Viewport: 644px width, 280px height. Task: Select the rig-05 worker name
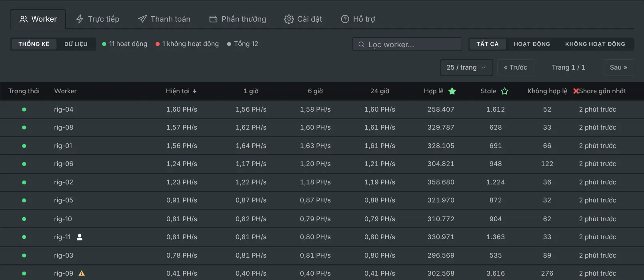click(64, 200)
